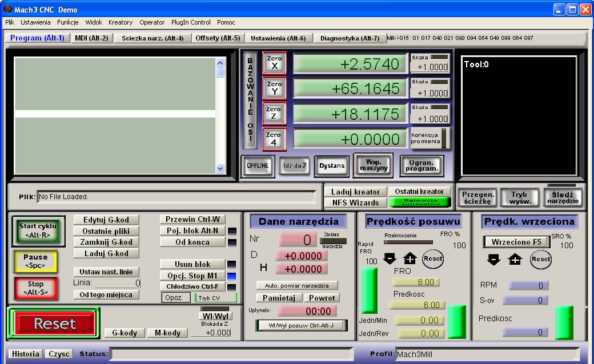Viewport: 594px width, 364px height.
Task: Click Edytuj G-kod button
Action: click(x=106, y=220)
